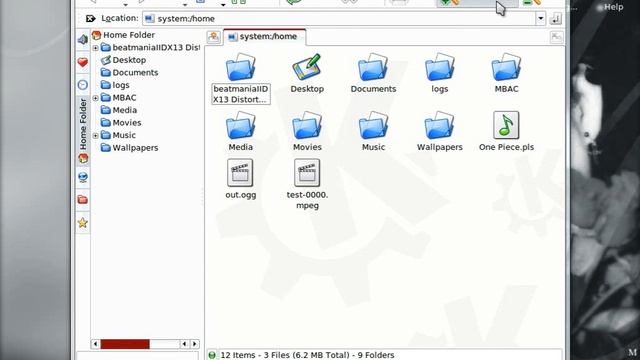Screen dimensions: 640x360
Task: Open the History sidebar panel (clock icon)
Action: point(83,84)
